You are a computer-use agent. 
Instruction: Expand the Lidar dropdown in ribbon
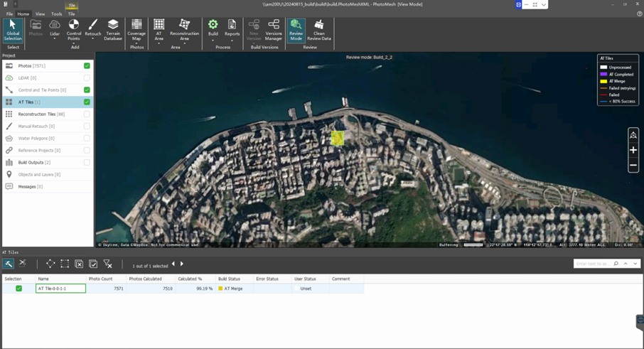[x=55, y=39]
